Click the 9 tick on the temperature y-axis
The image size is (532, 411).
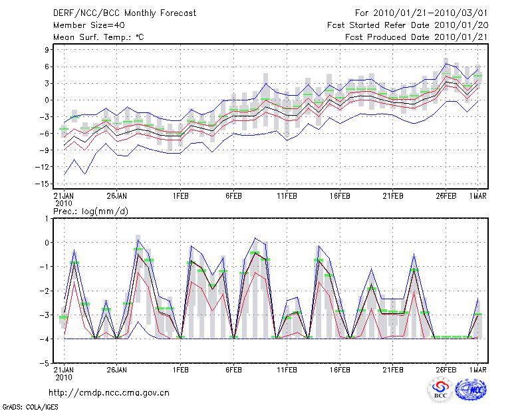coord(47,50)
